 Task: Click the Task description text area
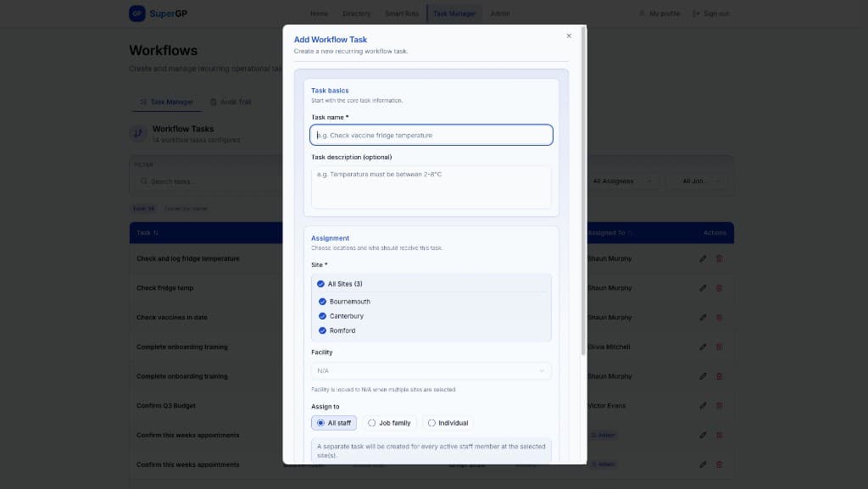coord(431,187)
